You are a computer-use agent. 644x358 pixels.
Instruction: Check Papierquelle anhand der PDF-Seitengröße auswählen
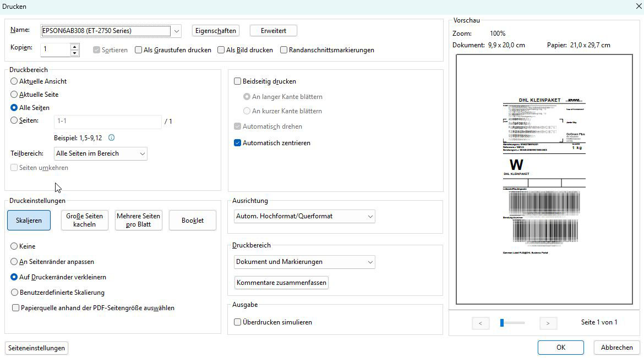point(15,308)
